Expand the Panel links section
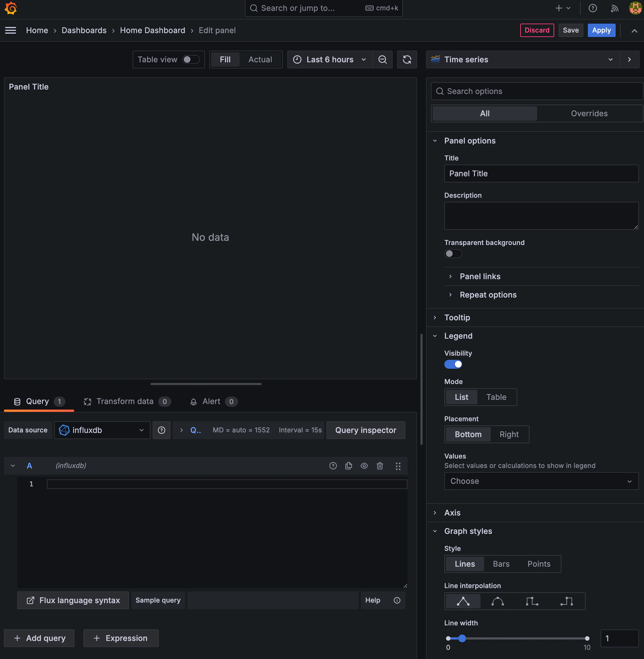 pos(480,276)
